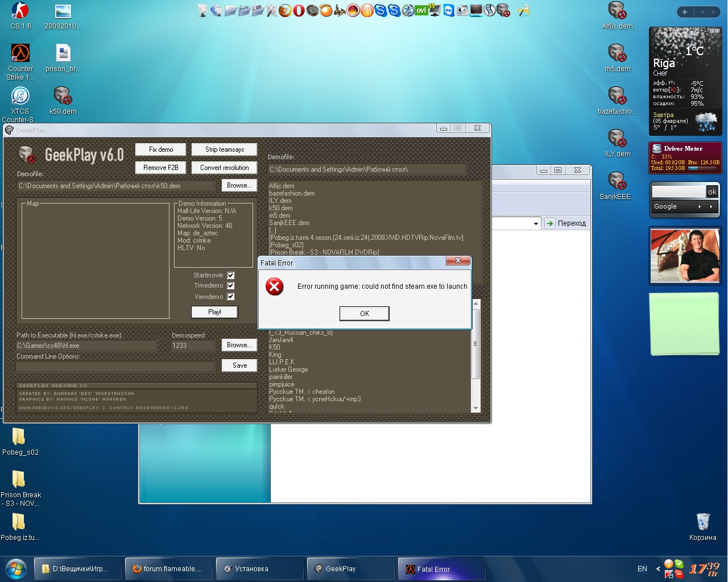
Task: Click OK in the Fatal Error dialog
Action: click(364, 313)
